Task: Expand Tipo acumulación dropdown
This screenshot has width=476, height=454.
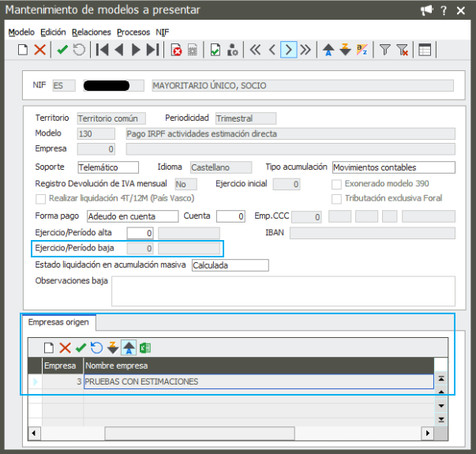Action: click(x=393, y=167)
